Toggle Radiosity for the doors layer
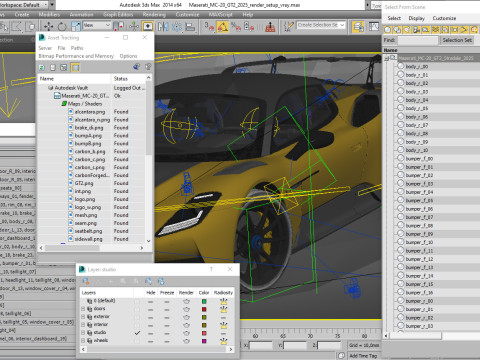 [x=223, y=309]
